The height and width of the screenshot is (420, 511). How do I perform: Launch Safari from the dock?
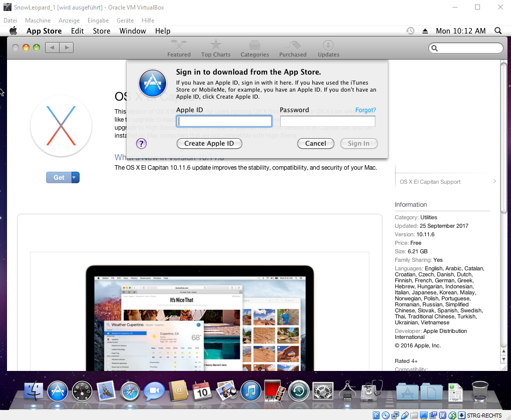coord(130,390)
